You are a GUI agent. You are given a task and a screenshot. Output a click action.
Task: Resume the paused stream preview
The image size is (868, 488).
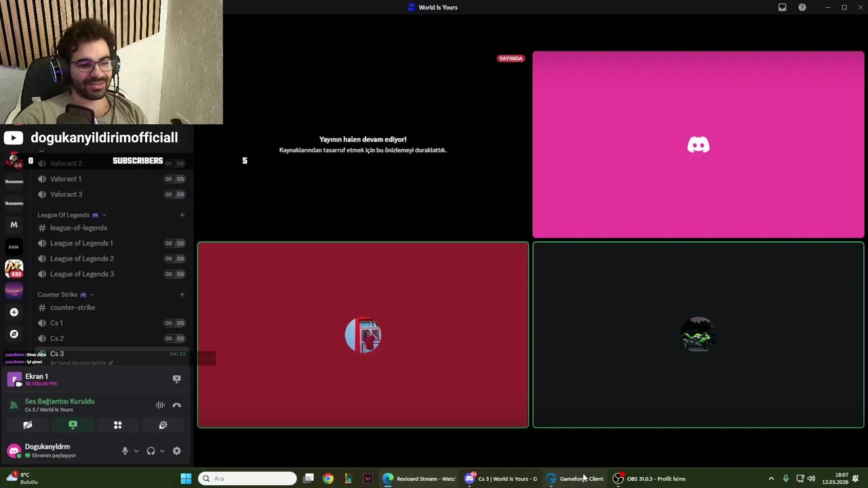363,144
